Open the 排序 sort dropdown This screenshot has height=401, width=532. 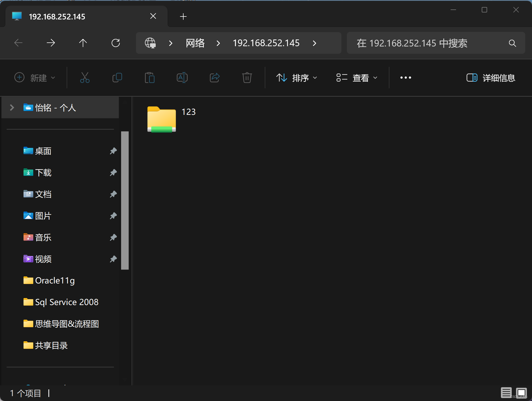click(x=297, y=78)
